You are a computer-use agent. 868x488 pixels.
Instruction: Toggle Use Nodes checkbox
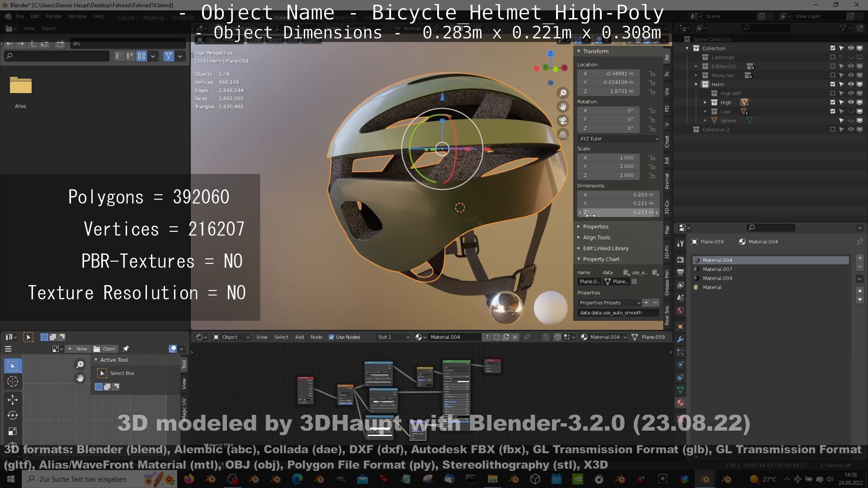click(x=331, y=337)
